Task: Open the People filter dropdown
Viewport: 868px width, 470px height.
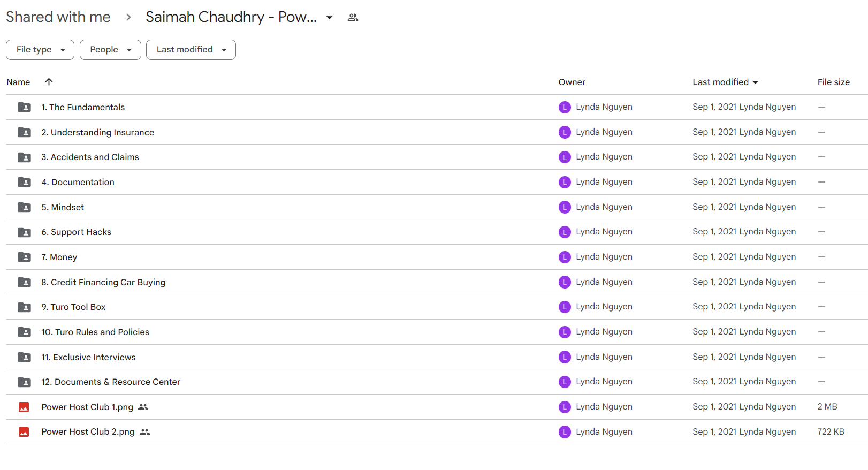Action: point(110,50)
